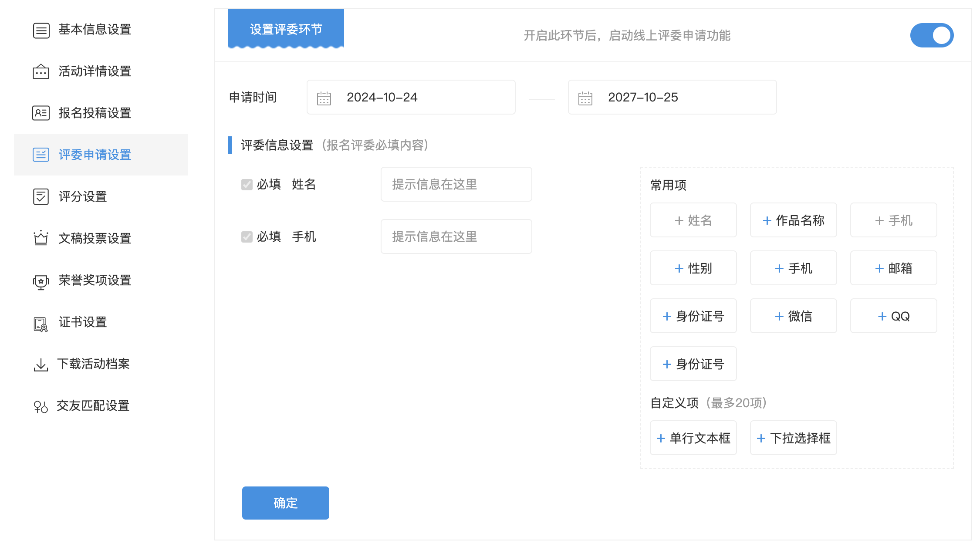Click the certificate settings icon
Image resolution: width=980 pixels, height=547 pixels.
(41, 324)
